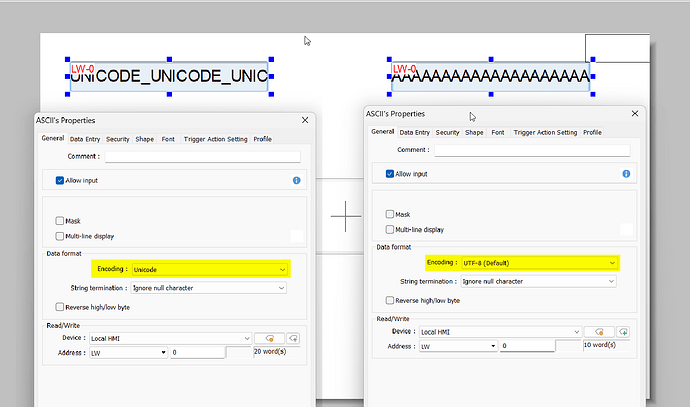The height and width of the screenshot is (407, 690).
Task: Open the Encoding dropdown showing Unicode
Action: pos(210,269)
